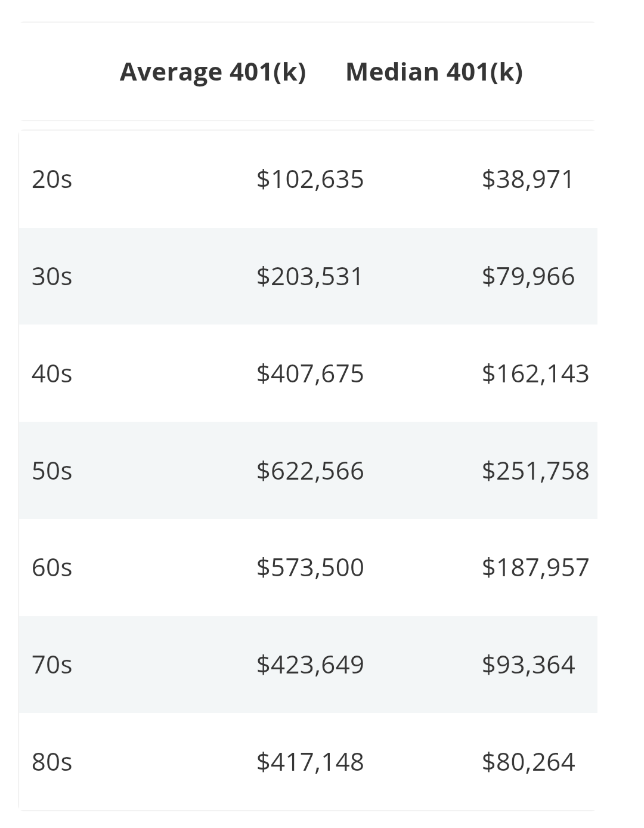Click the Median 401(k) column header
The width and height of the screenshot is (644, 828).
click(434, 72)
